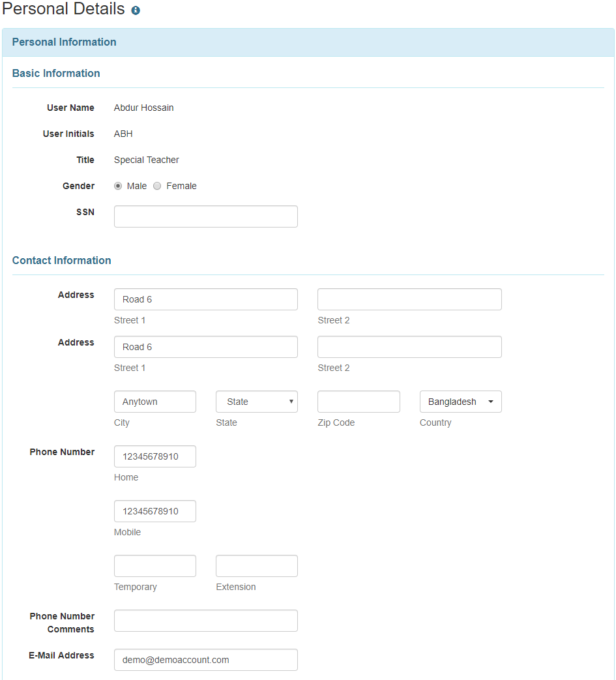The height and width of the screenshot is (680, 616).
Task: Click the Home caption under phone field
Action: pyautogui.click(x=126, y=477)
